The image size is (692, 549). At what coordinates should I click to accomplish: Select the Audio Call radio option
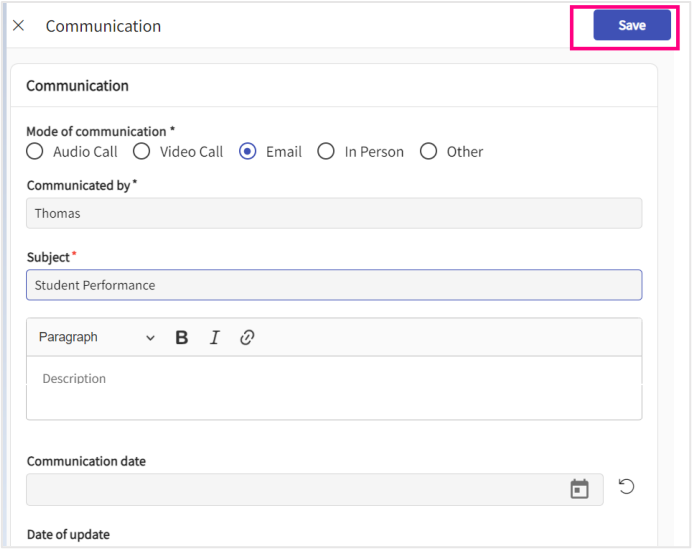click(35, 152)
